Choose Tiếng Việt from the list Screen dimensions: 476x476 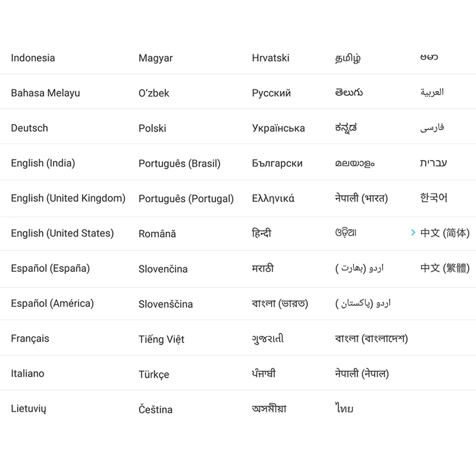coord(161,339)
